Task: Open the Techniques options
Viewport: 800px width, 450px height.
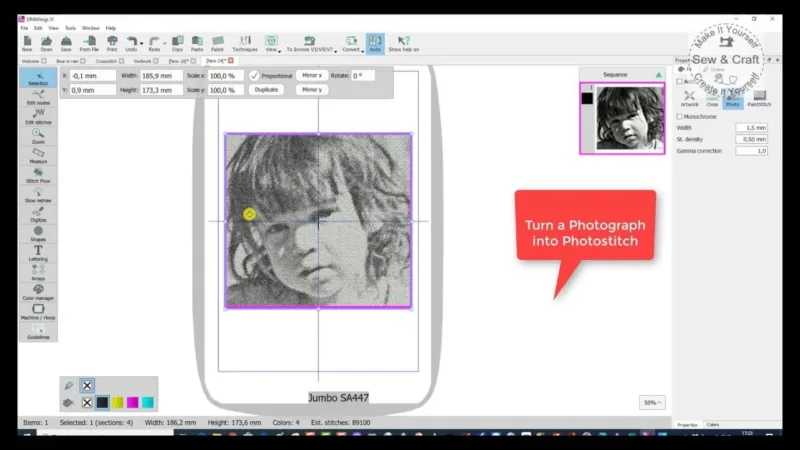Action: pyautogui.click(x=245, y=44)
